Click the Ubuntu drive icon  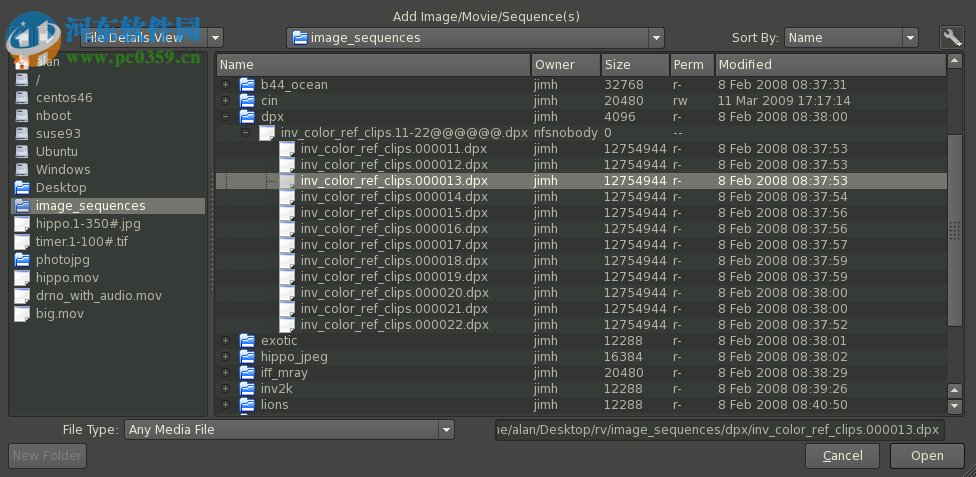point(22,152)
